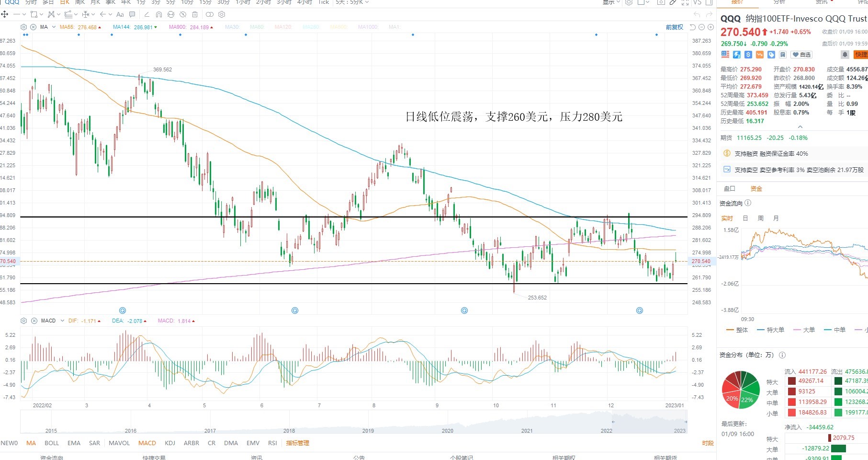Select the 15分 interval
Viewport: 868px width, 460px height.
pos(205,2)
